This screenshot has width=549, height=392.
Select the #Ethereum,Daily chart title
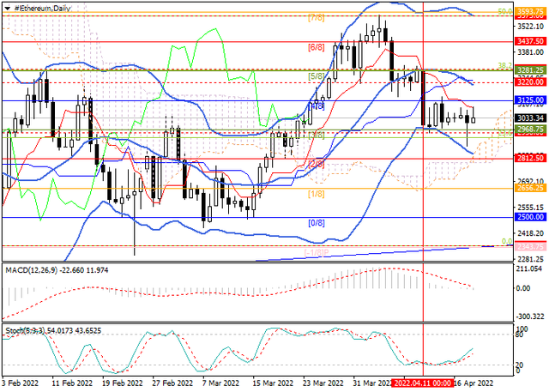pyautogui.click(x=42, y=8)
